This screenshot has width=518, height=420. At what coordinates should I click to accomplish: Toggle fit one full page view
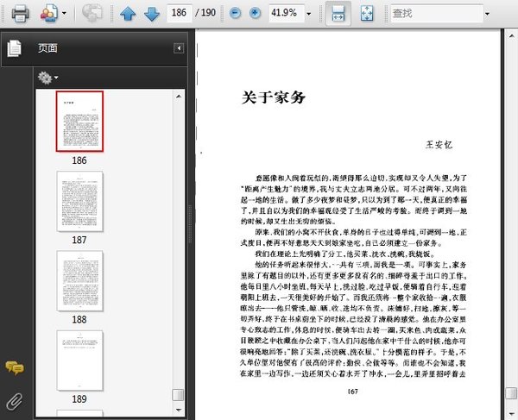(366, 13)
